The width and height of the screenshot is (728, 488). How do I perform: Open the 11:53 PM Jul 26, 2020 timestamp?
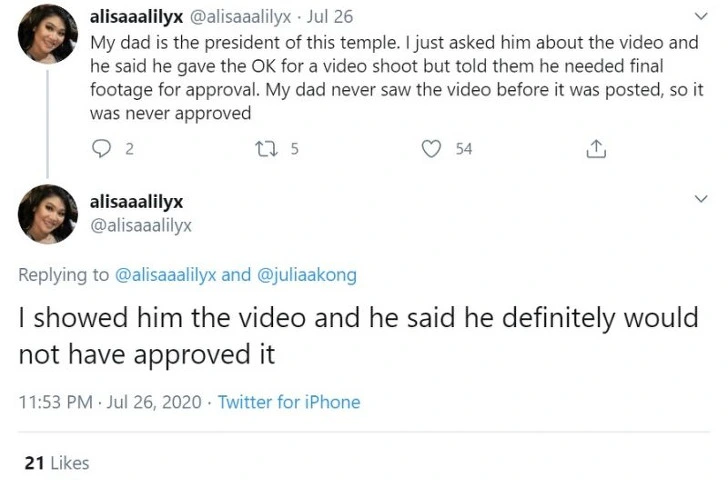(110, 402)
